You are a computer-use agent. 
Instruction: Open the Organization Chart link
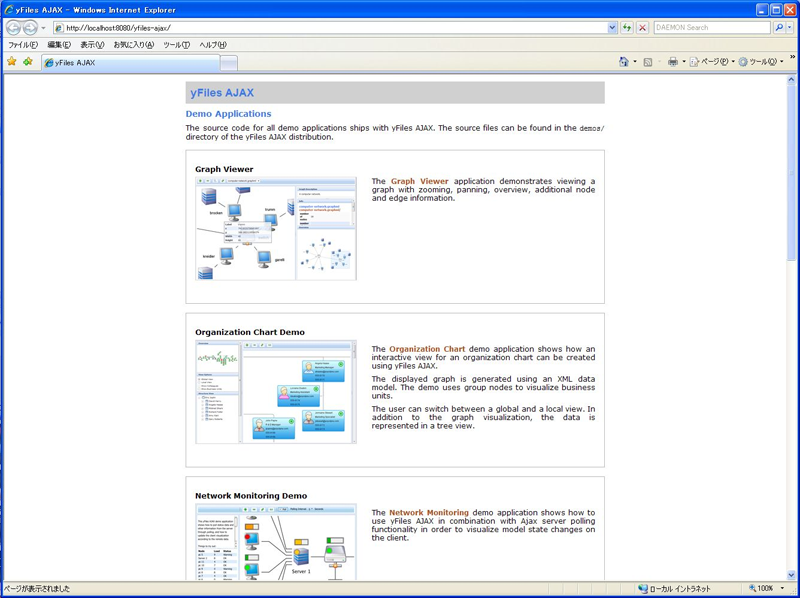(x=427, y=350)
